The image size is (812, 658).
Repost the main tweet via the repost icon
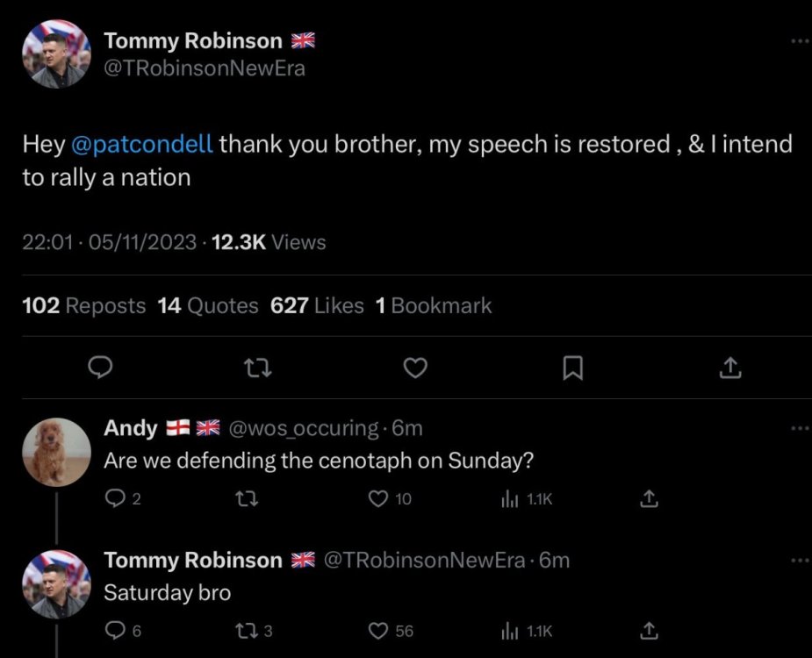[259, 369]
